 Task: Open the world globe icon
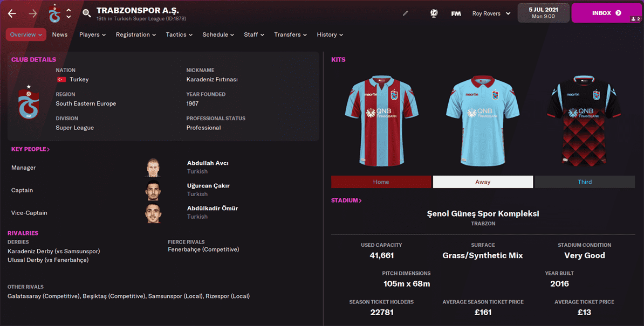coord(434,13)
